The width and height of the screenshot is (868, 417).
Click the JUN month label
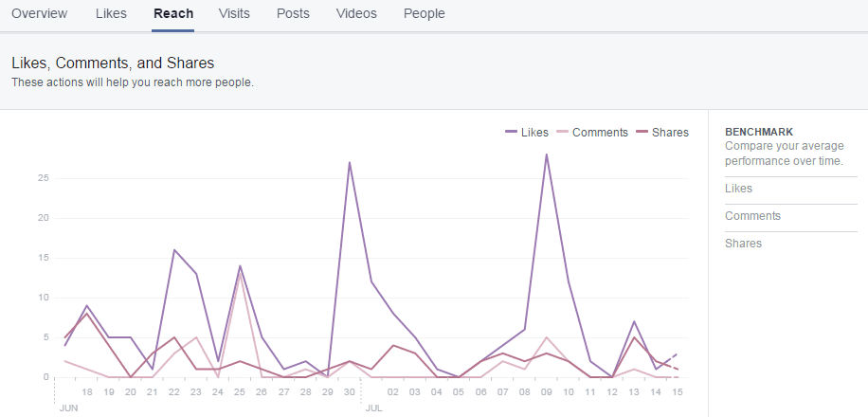[66, 409]
